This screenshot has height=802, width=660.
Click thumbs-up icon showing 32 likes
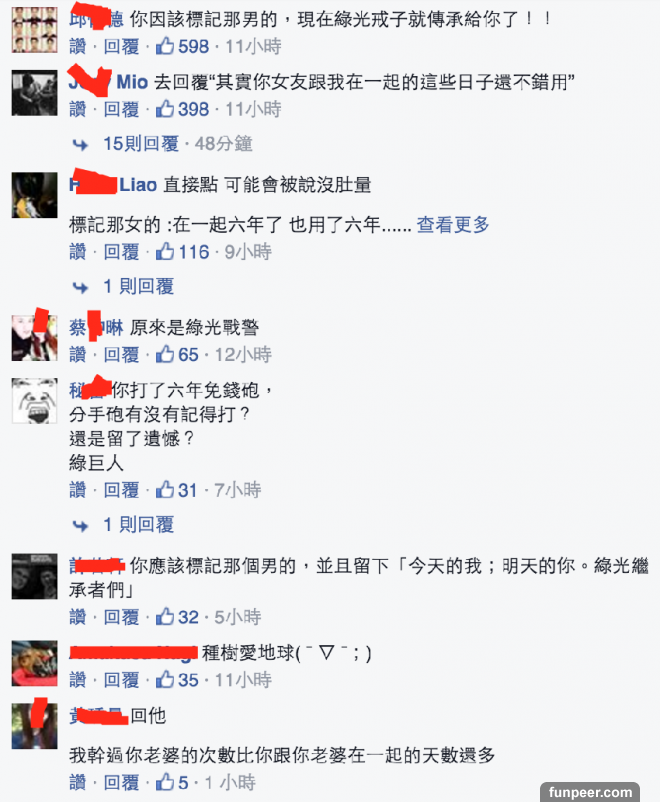[165, 616]
